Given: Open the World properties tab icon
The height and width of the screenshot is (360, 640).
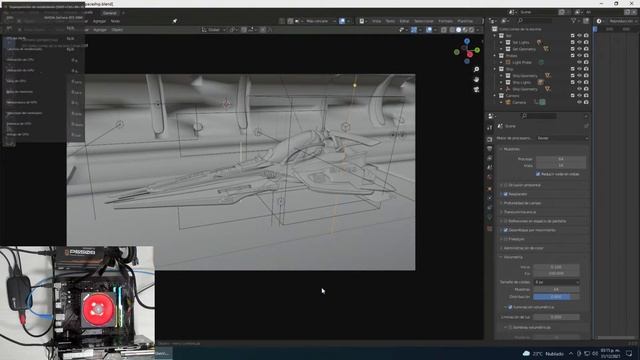Looking at the screenshot, I should coord(490,178).
